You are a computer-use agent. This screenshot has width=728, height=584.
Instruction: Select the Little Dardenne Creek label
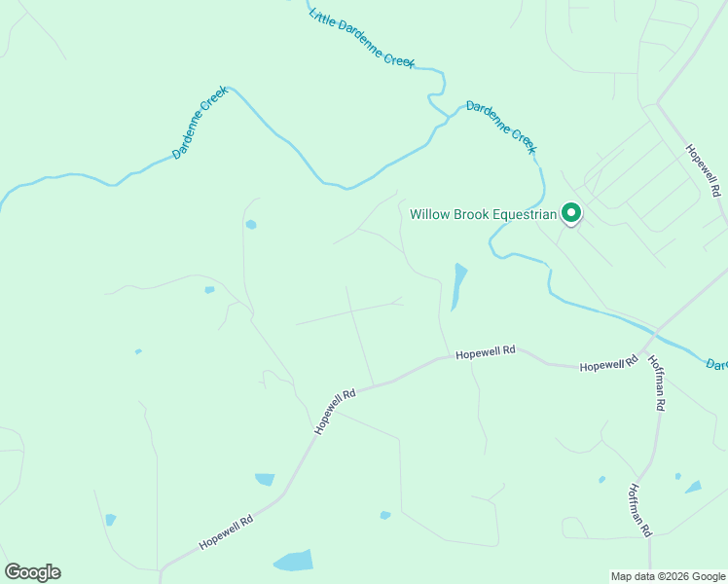tap(361, 39)
